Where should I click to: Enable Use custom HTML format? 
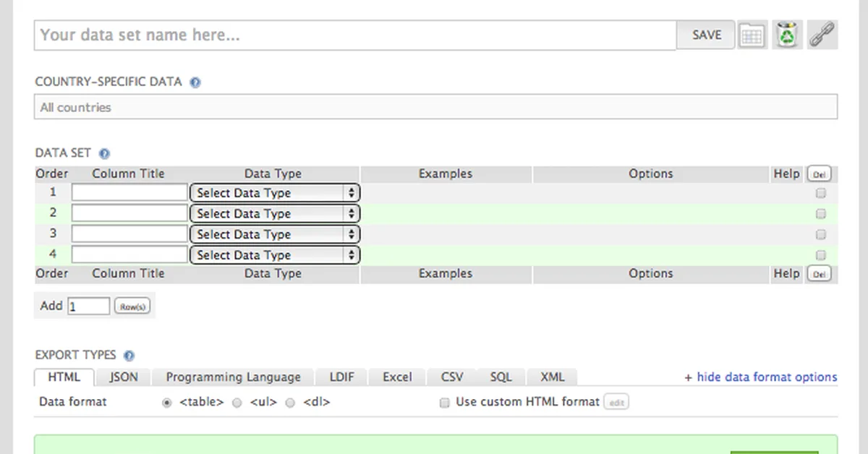coord(444,402)
